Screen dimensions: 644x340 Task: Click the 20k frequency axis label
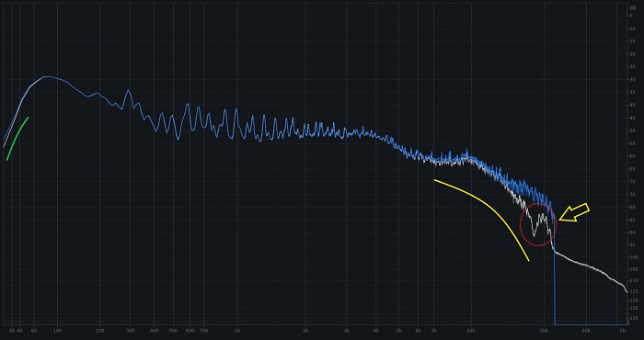coord(544,331)
